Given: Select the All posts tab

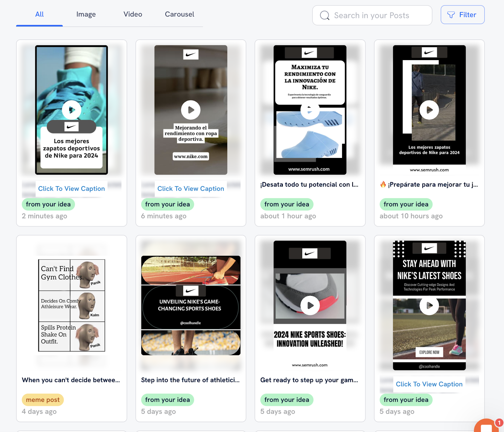Looking at the screenshot, I should (39, 14).
